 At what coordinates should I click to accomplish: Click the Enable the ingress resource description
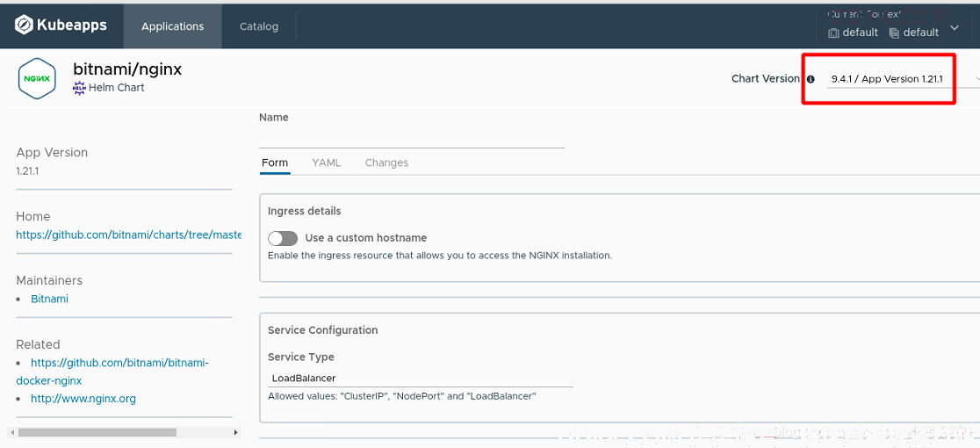pyautogui.click(x=440, y=256)
